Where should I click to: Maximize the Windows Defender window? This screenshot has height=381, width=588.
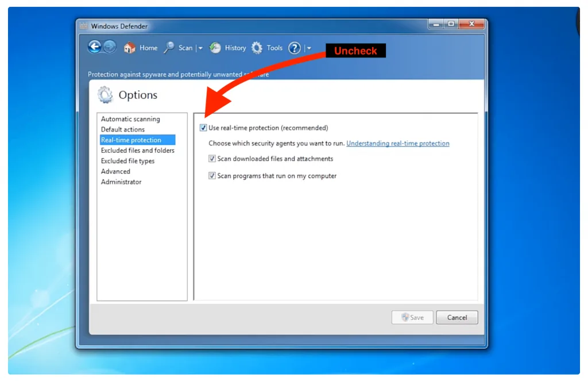tap(451, 24)
